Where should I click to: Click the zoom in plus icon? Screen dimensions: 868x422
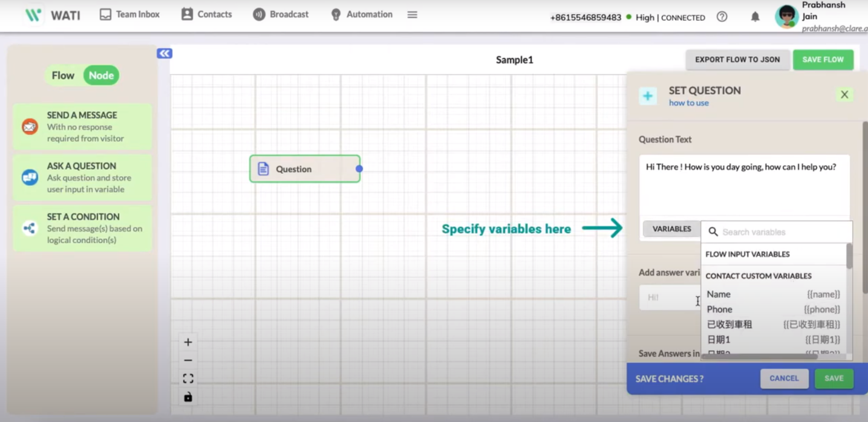[x=188, y=342]
